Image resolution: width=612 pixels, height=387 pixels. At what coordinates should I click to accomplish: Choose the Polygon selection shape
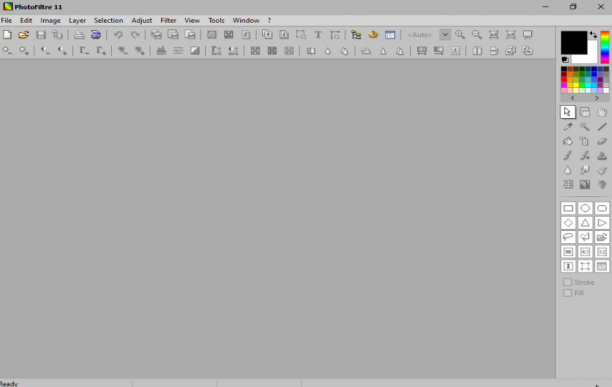(585, 237)
